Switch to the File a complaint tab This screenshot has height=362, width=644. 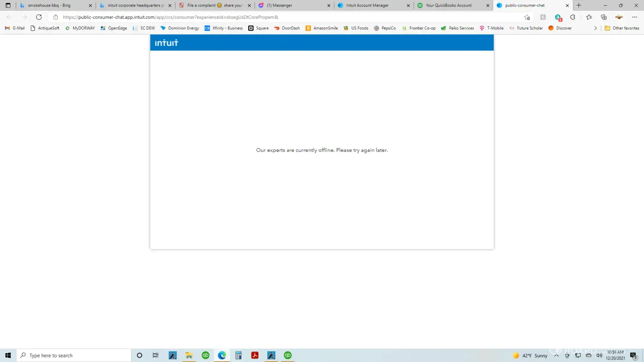point(216,5)
